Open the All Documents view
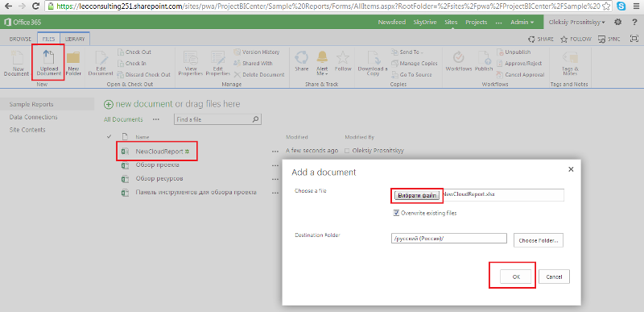 [123, 119]
